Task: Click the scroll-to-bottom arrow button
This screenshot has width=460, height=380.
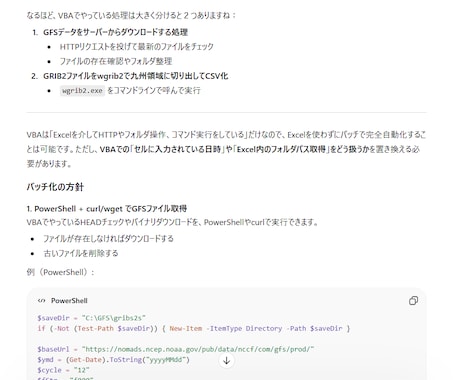Action: pyautogui.click(x=227, y=360)
